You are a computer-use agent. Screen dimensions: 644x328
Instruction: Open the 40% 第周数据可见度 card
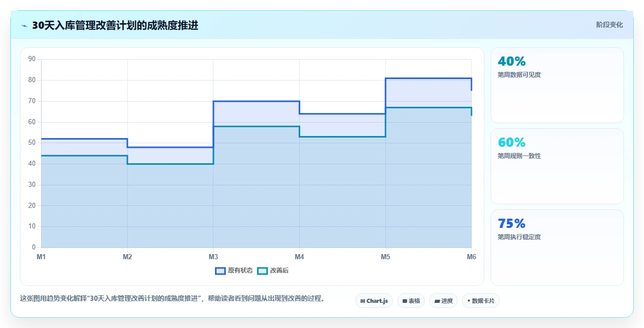point(557,85)
